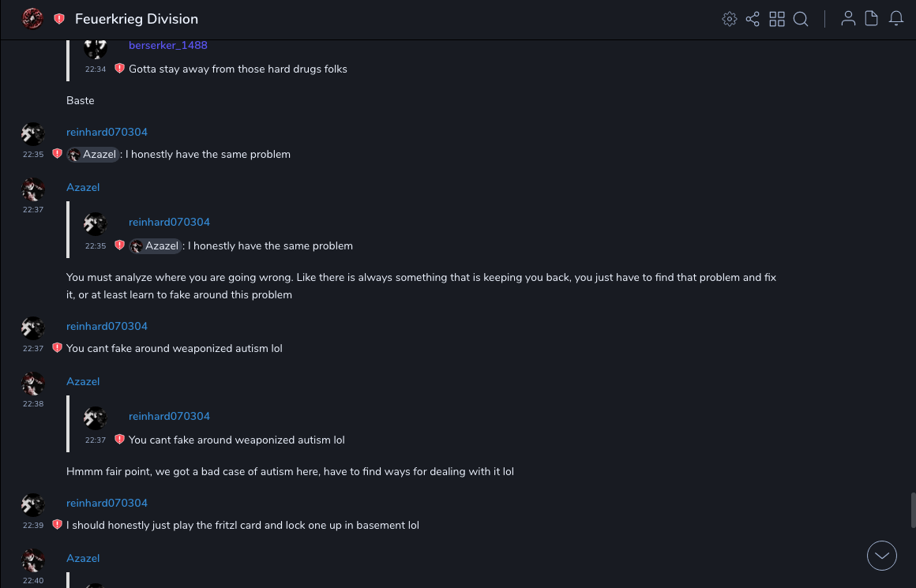Click the red shield icon at the 22:39 message

(57, 525)
